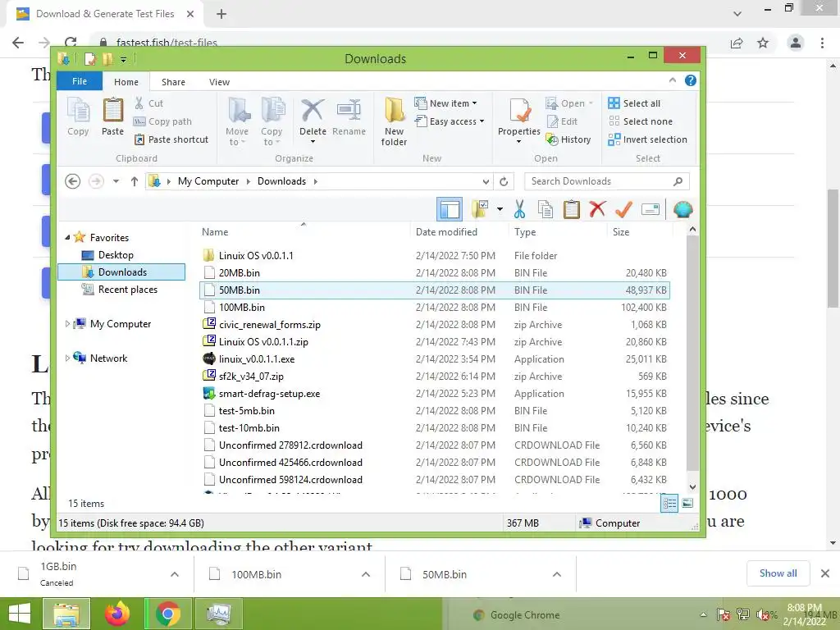Switch to details view button
840x630 pixels.
pyautogui.click(x=669, y=503)
